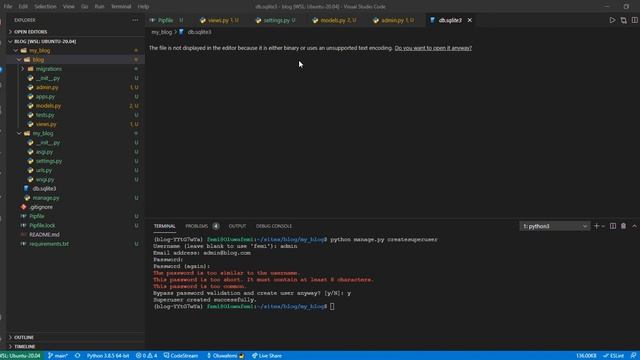Collapse the BLOG [WSL: UBUNTU-20.04] section

click(x=76, y=41)
